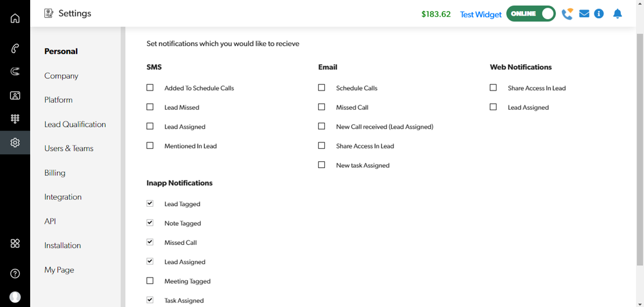Enable SMS Lead Missed checkbox
This screenshot has height=307, width=644.
pos(150,107)
